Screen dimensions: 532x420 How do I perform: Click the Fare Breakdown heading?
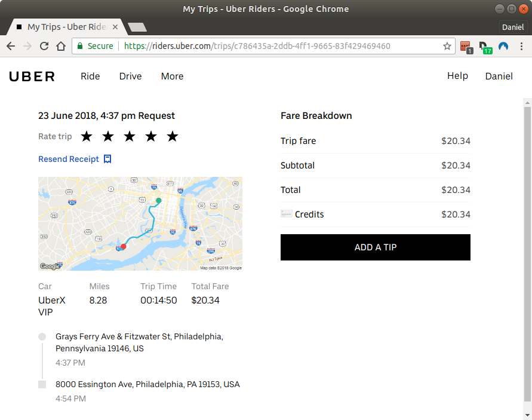coord(316,116)
